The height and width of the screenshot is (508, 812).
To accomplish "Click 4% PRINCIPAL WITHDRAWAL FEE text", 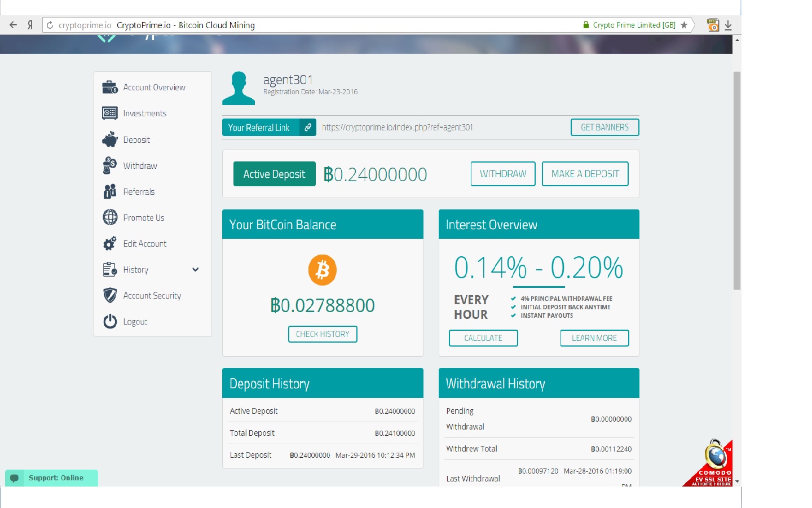I will point(566,299).
